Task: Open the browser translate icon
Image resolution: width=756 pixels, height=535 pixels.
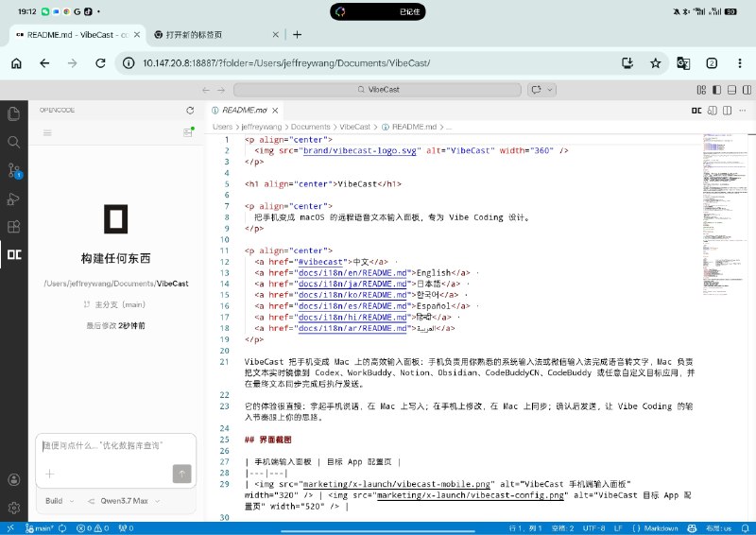Action: tap(683, 63)
